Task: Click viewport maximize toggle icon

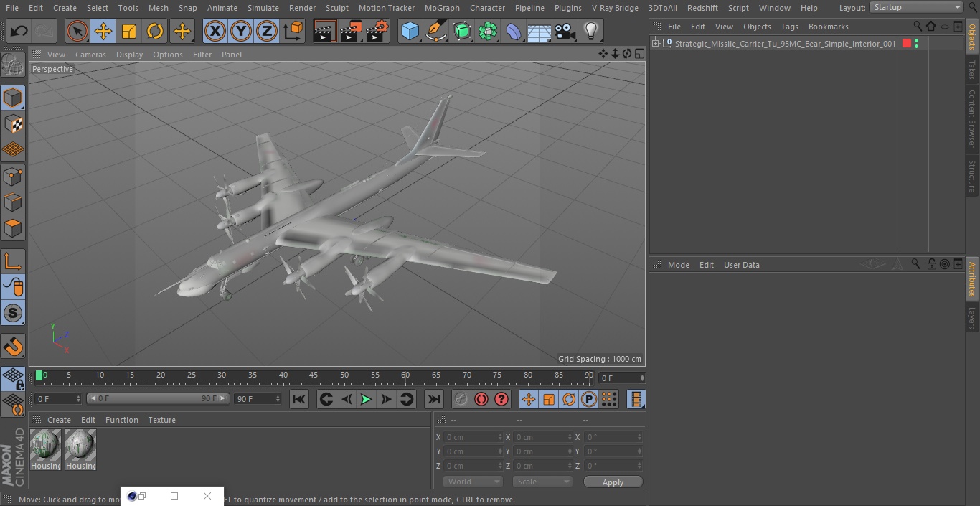Action: (x=639, y=54)
